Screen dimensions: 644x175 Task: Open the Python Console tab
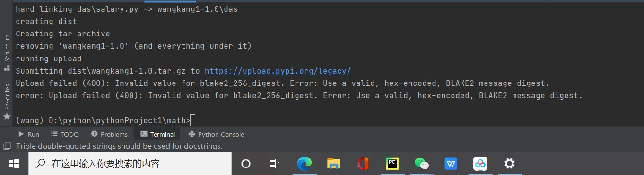[x=216, y=134]
